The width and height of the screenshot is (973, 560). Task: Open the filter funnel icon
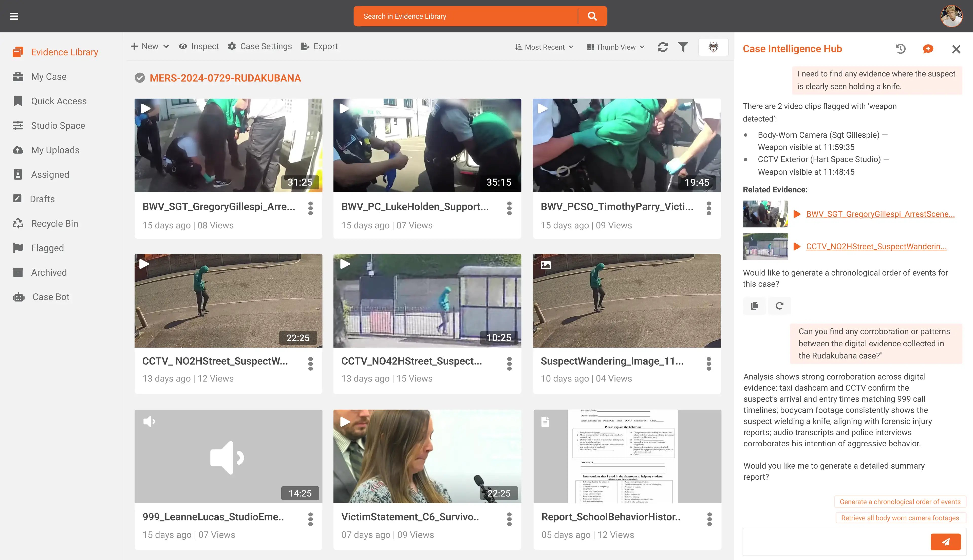(x=683, y=47)
